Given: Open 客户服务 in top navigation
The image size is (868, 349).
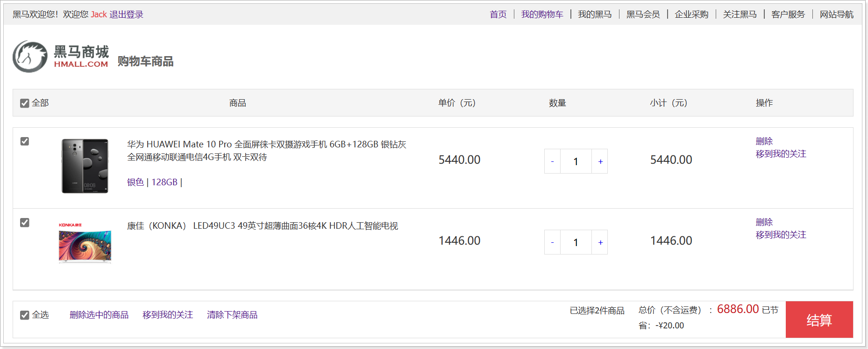Looking at the screenshot, I should [788, 15].
